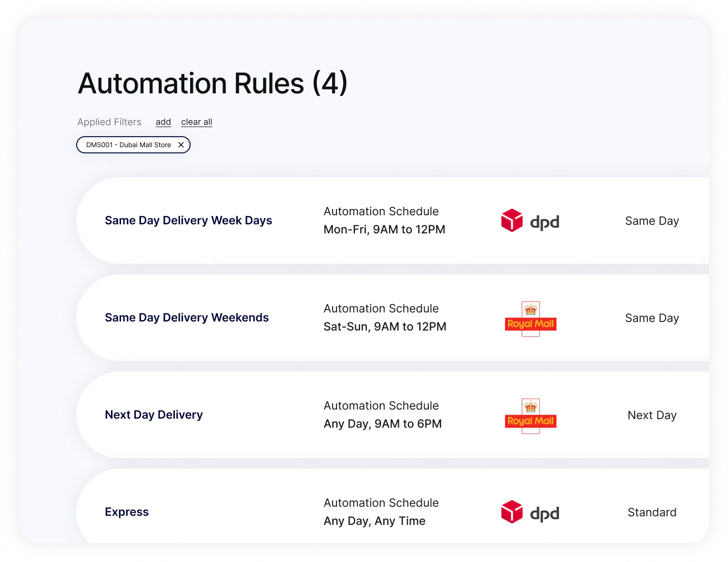The width and height of the screenshot is (728, 562).
Task: Click the Any Day, 9AM to 6PM schedule
Action: click(x=383, y=424)
